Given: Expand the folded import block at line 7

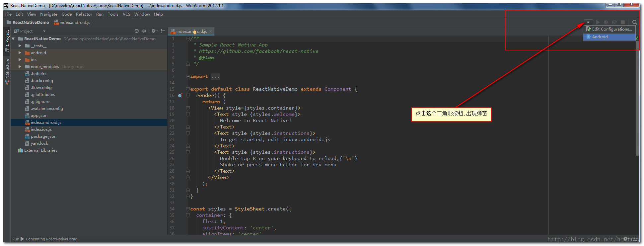Looking at the screenshot, I should (188, 76).
